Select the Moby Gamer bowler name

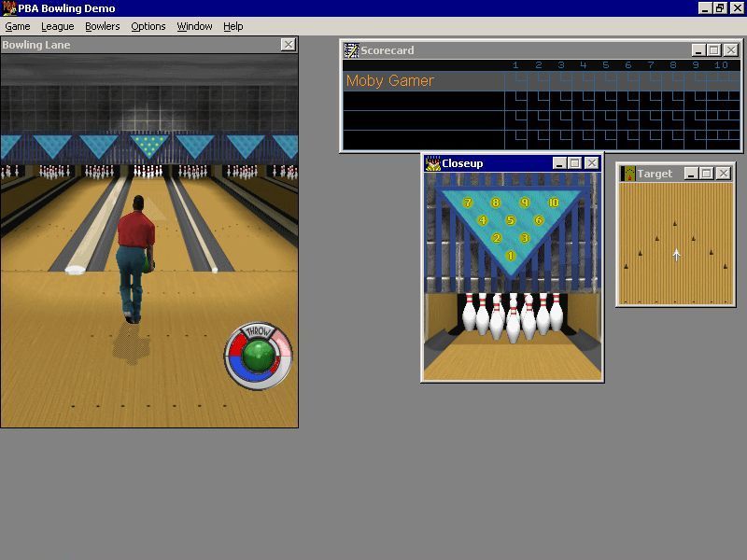389,81
